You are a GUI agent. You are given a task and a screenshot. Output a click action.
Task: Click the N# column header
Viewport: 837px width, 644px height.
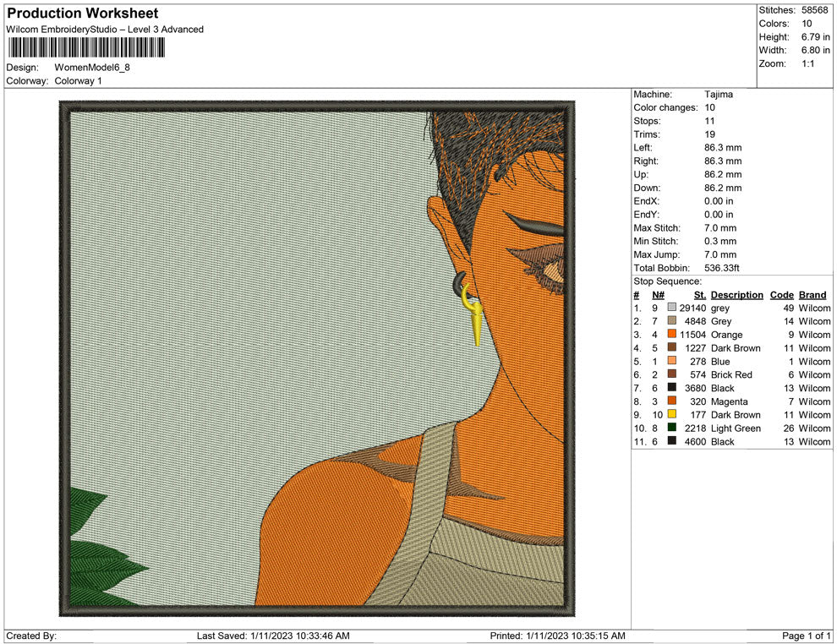(658, 295)
